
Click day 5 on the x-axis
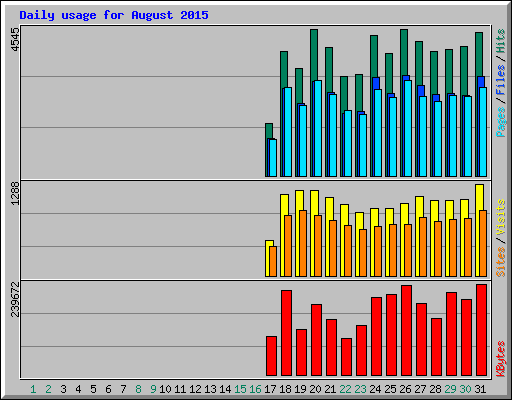(x=93, y=389)
